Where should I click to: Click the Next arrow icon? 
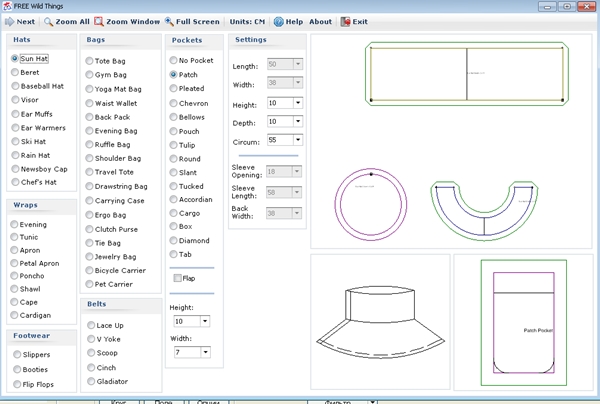pos(9,21)
